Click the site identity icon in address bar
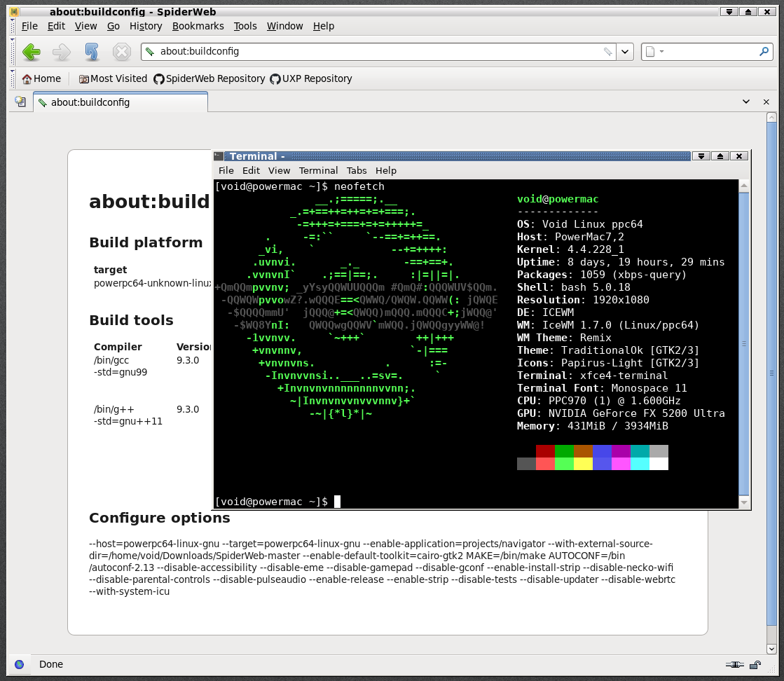The image size is (784, 681). click(x=149, y=52)
